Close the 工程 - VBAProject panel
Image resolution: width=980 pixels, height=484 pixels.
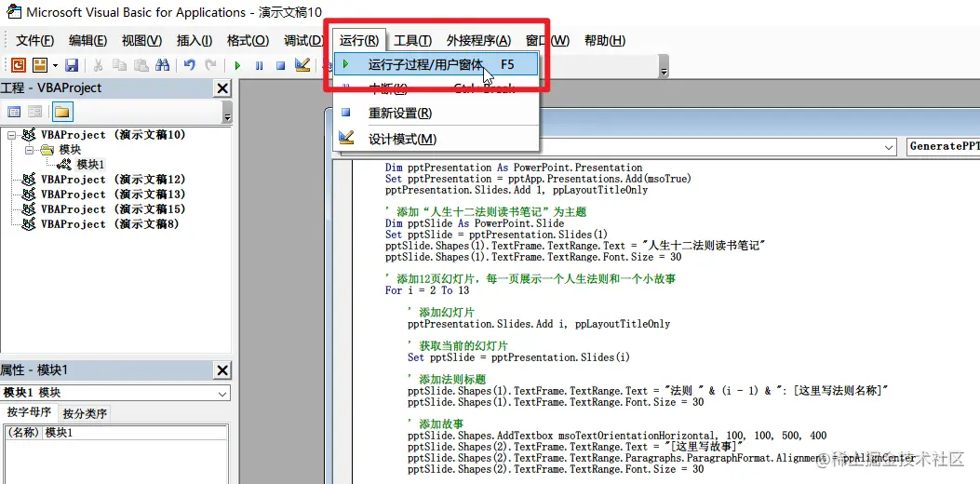click(x=222, y=88)
